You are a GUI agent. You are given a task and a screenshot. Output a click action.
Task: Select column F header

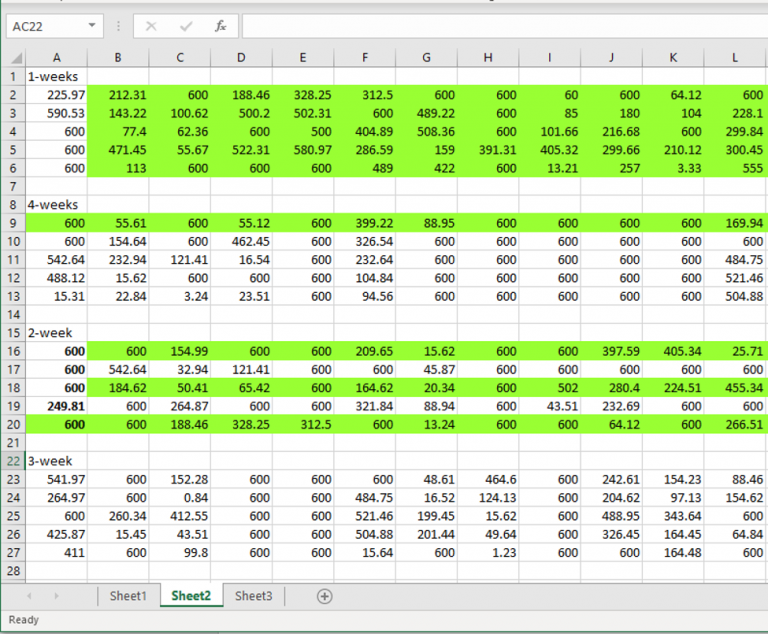click(x=365, y=57)
